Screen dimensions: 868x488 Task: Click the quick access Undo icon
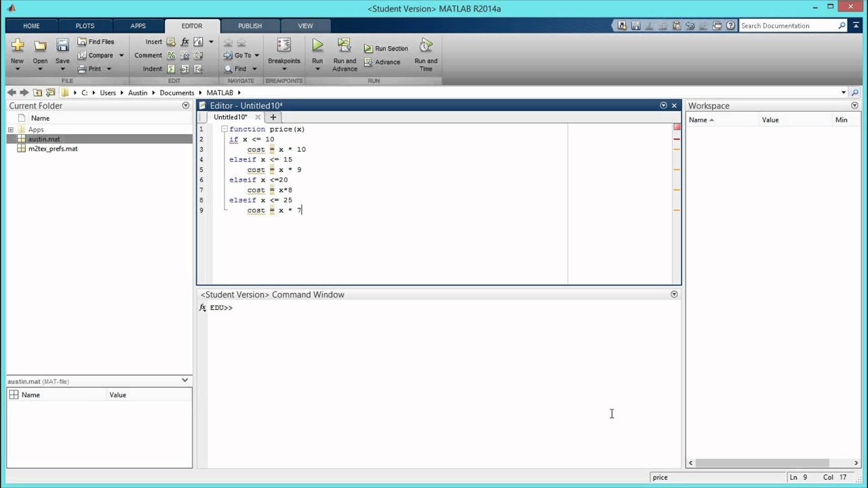coord(690,26)
